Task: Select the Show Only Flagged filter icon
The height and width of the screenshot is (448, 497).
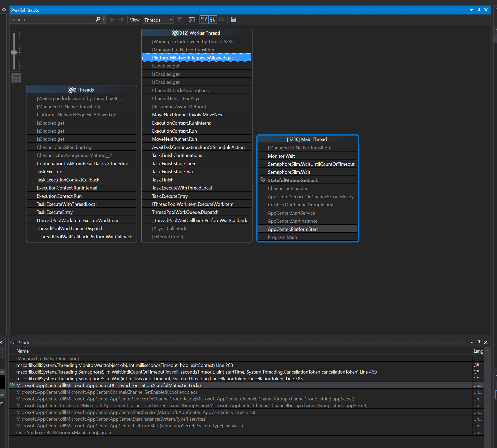Action: [180, 20]
